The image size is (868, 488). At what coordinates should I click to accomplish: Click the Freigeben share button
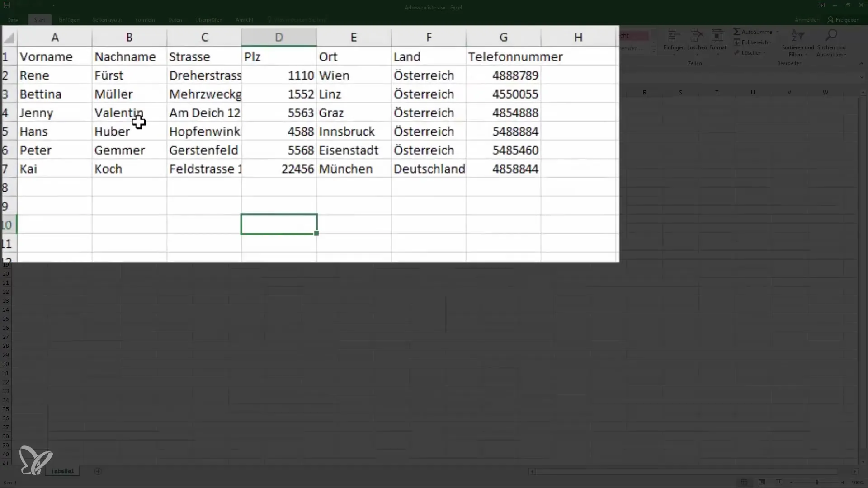pyautogui.click(x=843, y=20)
